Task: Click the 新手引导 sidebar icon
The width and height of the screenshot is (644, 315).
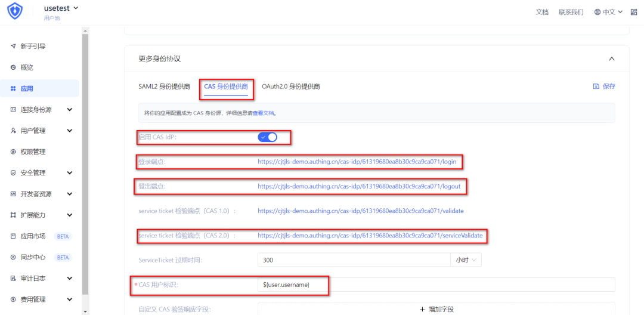Action: [x=13, y=46]
